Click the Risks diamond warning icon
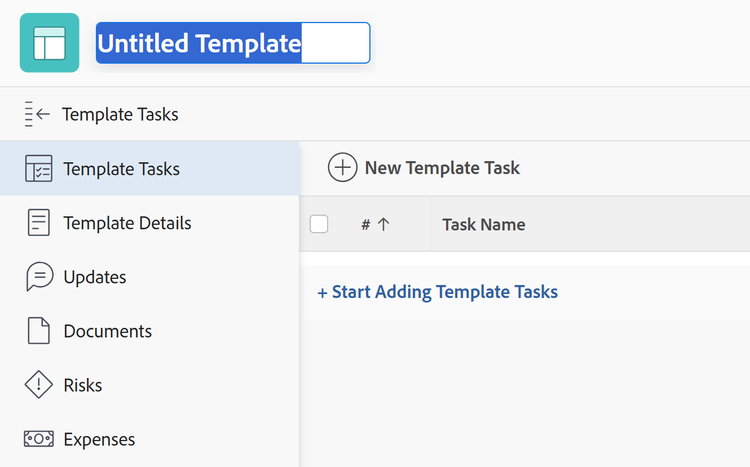This screenshot has width=750, height=467. (39, 385)
